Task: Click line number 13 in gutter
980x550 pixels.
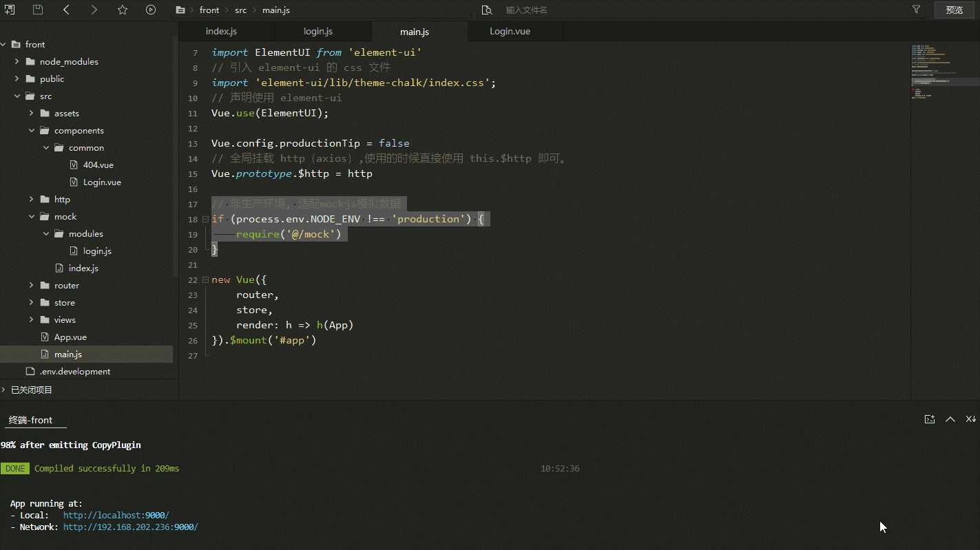Action: click(194, 144)
